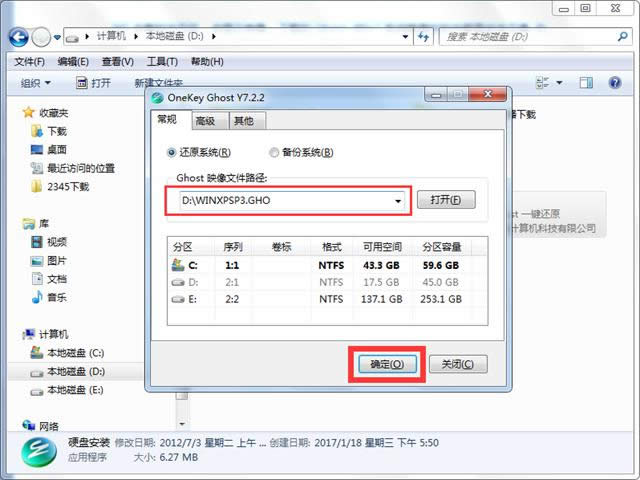The width and height of the screenshot is (640, 480).
Task: Click the refresh icon beside address bar
Action: coord(425,38)
